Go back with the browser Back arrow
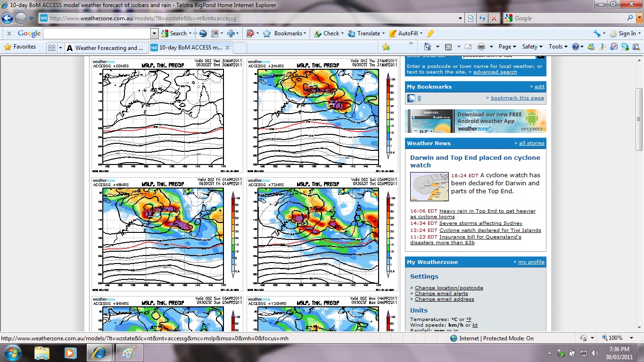 (x=8, y=18)
